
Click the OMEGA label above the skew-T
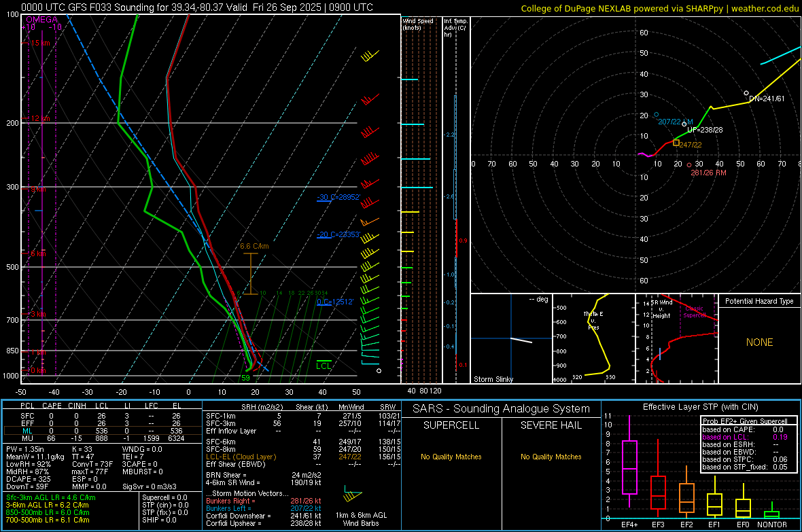pyautogui.click(x=41, y=20)
